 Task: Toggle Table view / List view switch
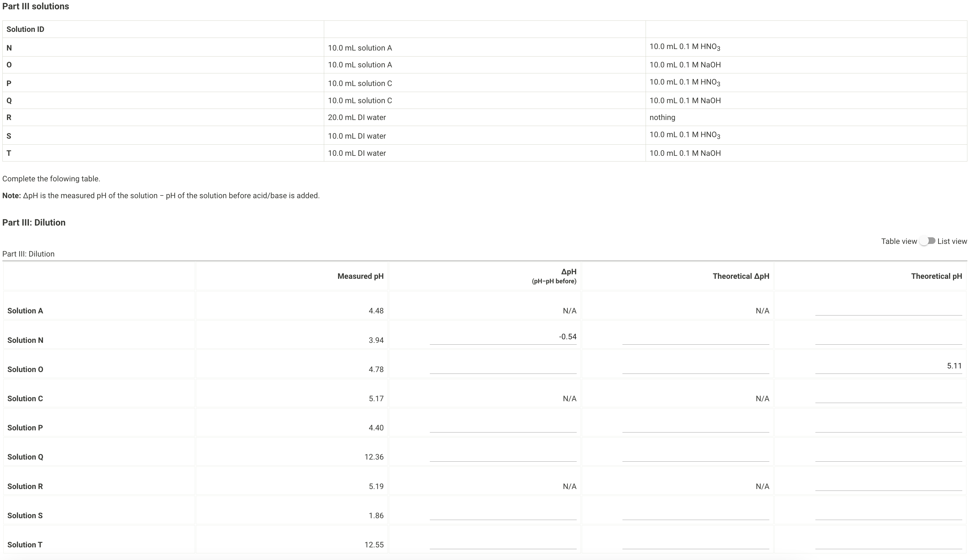click(927, 241)
